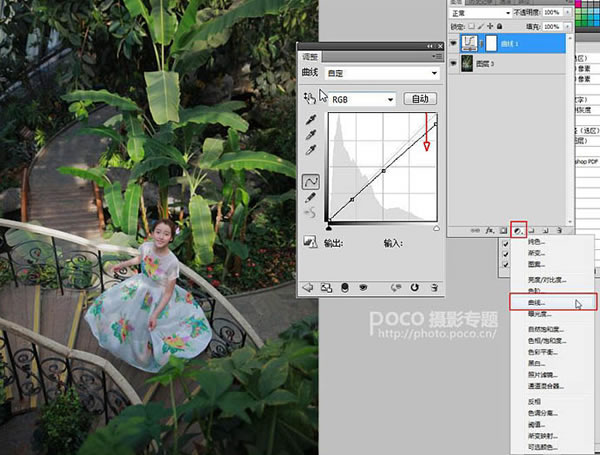Pick the gray point eyedropper in Curves
Image resolution: width=600 pixels, height=455 pixels.
point(311,135)
